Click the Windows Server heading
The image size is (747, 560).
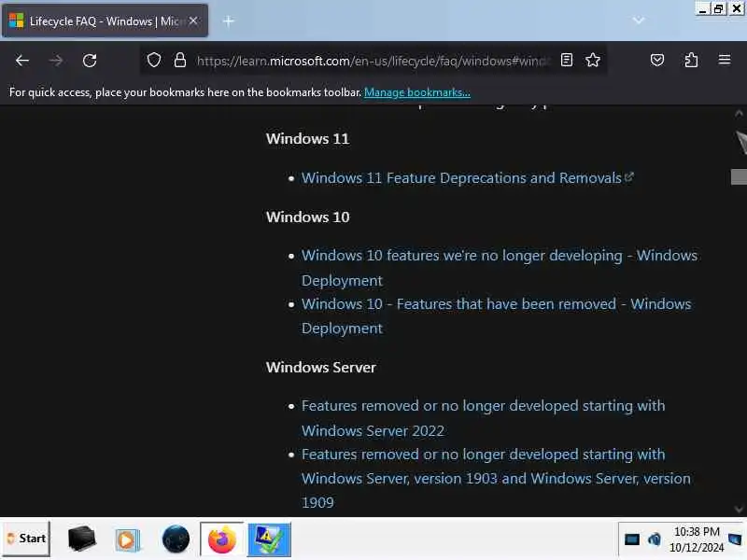pyautogui.click(x=321, y=367)
